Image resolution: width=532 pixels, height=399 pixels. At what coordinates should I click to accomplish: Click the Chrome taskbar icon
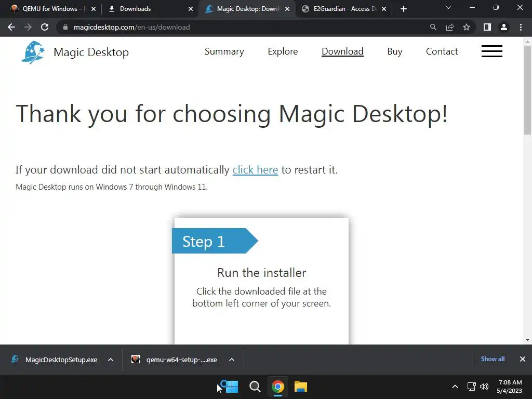pos(278,387)
